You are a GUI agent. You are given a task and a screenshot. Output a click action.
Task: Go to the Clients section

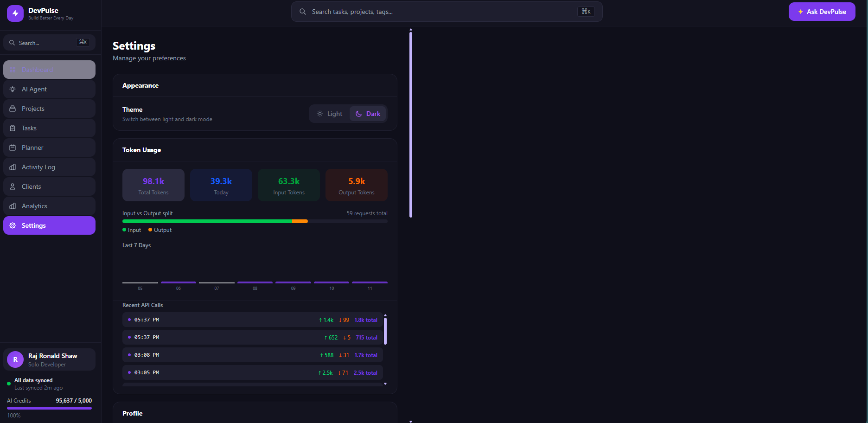[x=49, y=186]
